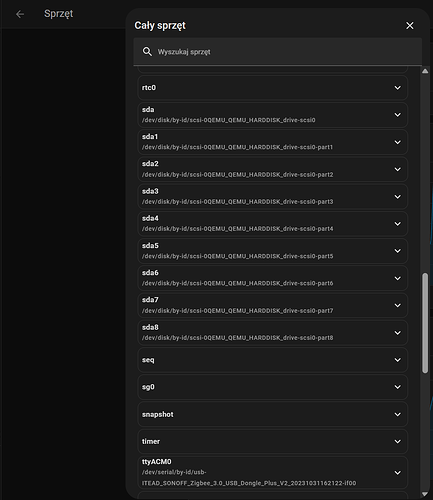Expand the sda disk entry chevron
Viewport: 433px width, 500px height.
click(398, 115)
